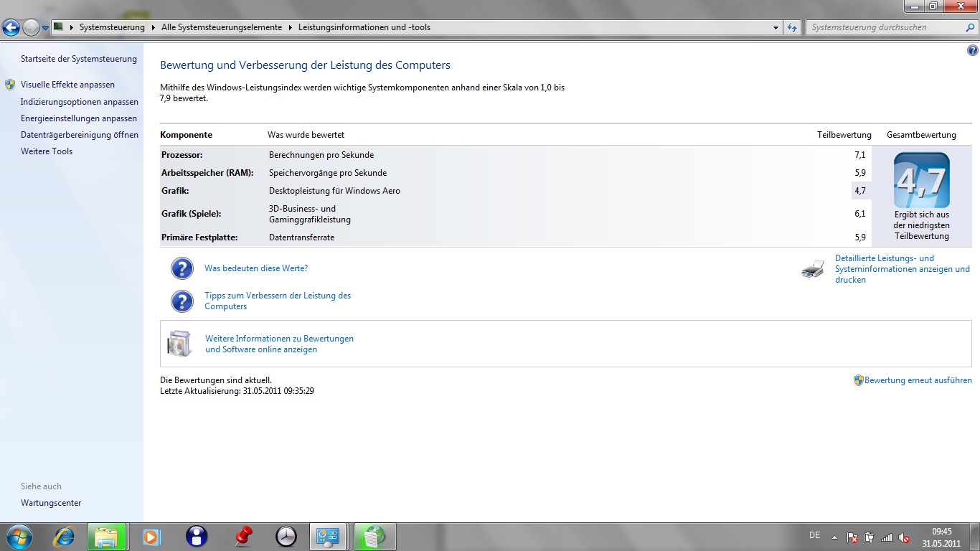Open the recent pages dropdown next to the forward arrow
The image size is (980, 551).
point(46,28)
